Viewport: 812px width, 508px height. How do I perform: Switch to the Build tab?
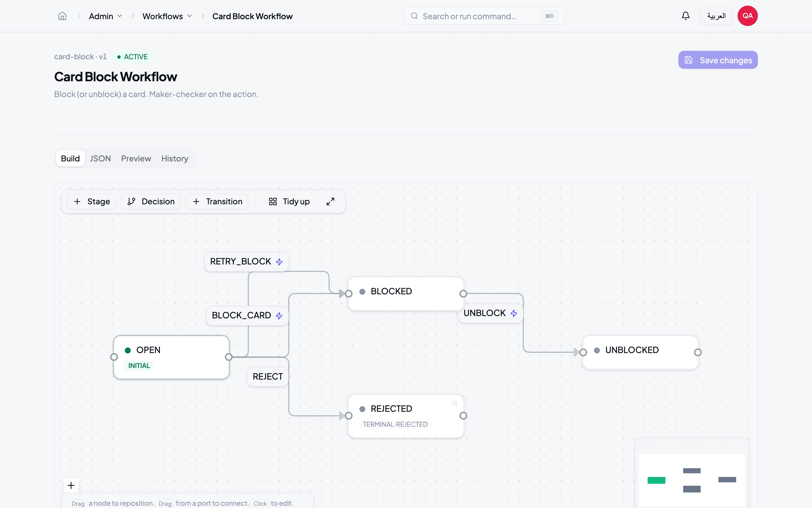point(70,159)
